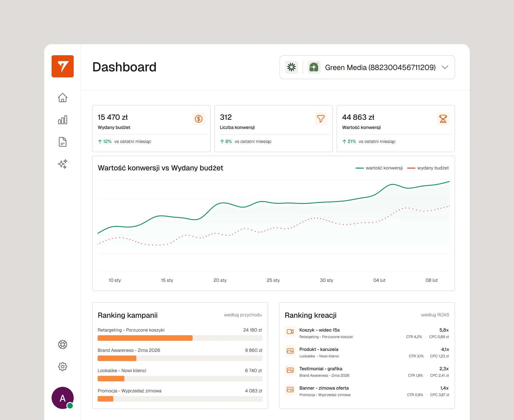The width and height of the screenshot is (514, 420).
Task: Click the app logo in the top-left corner
Action: coord(63,67)
